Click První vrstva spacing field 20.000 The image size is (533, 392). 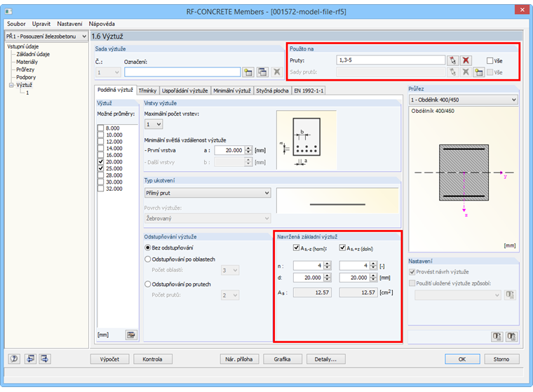coord(229,150)
